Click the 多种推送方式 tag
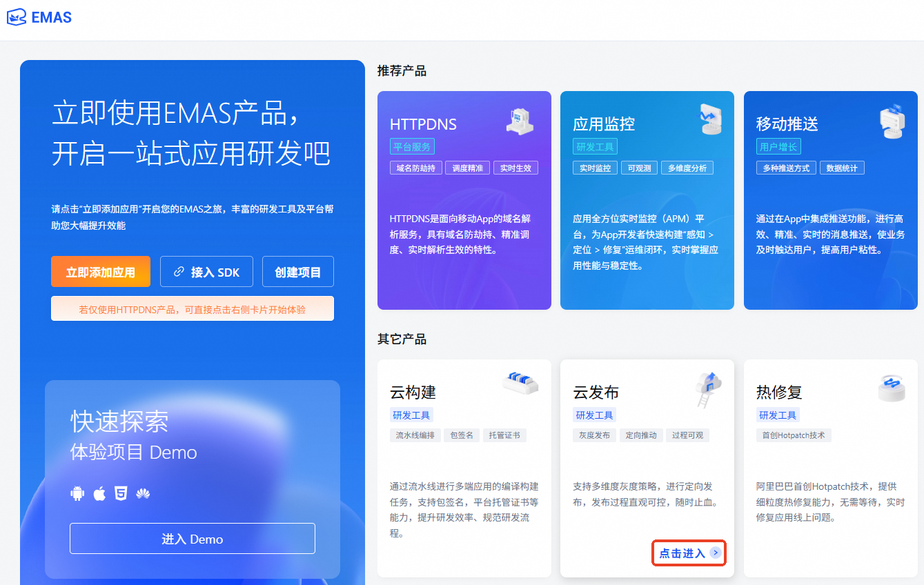 tap(786, 168)
